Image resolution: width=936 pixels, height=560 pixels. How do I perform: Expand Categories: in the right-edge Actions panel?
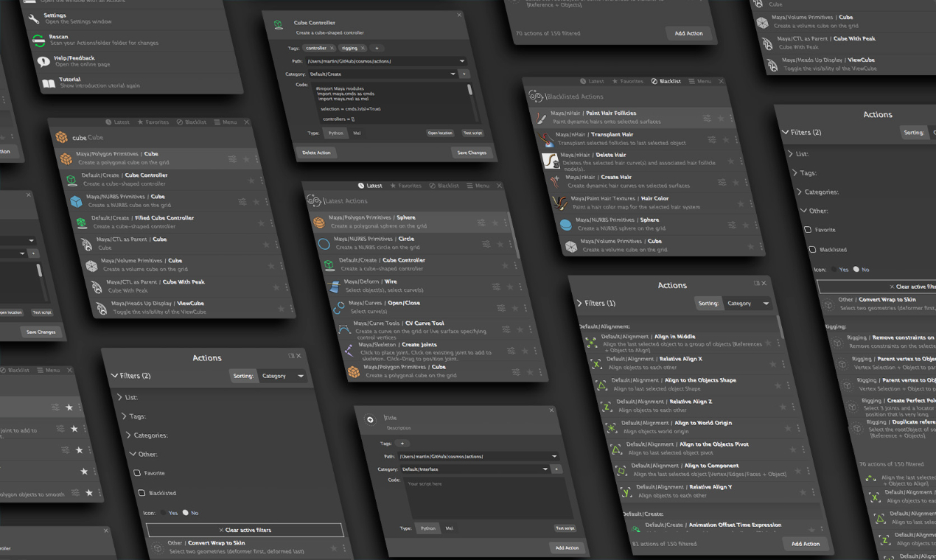pyautogui.click(x=800, y=192)
